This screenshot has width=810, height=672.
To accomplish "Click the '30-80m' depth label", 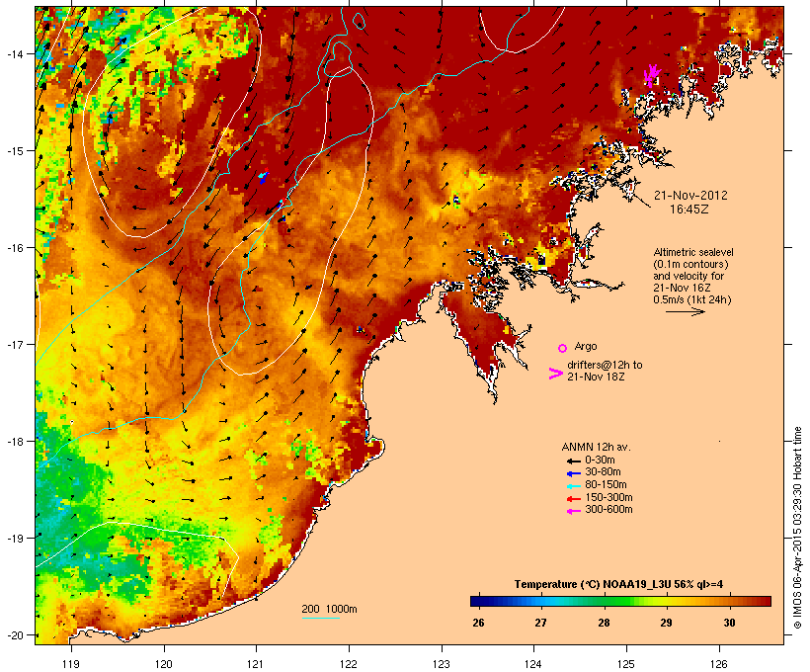I will 603,472.
